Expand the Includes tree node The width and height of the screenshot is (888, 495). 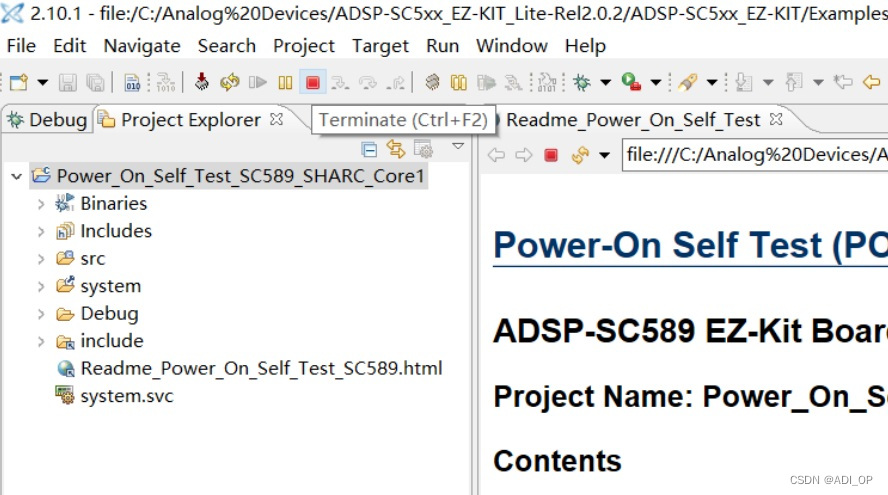[x=41, y=232]
